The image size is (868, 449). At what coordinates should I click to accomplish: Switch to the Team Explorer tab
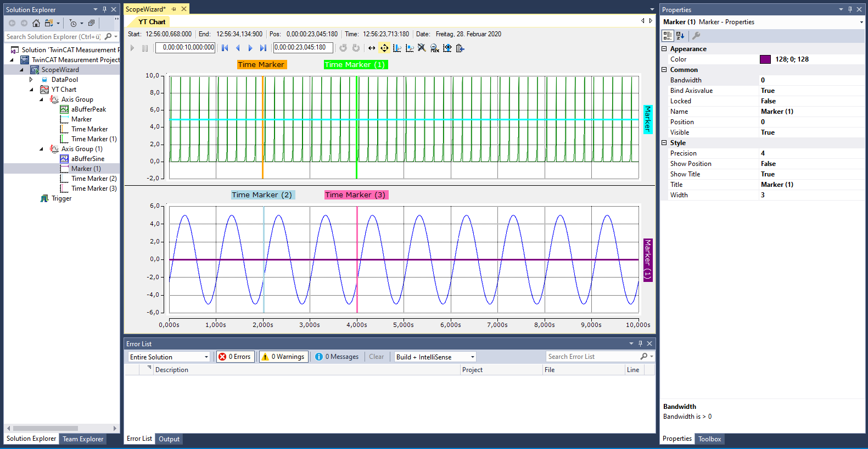click(x=83, y=439)
